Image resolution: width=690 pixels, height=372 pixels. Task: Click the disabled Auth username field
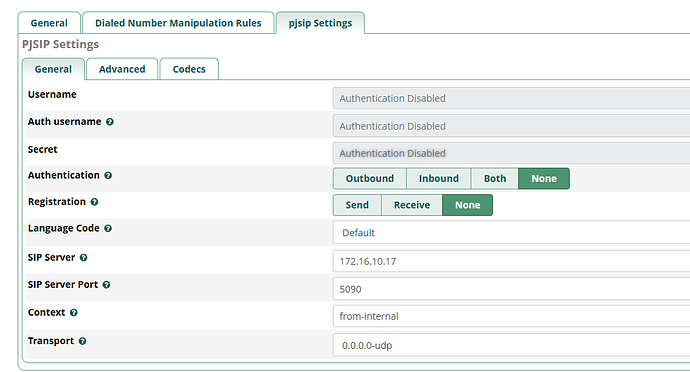pos(511,126)
